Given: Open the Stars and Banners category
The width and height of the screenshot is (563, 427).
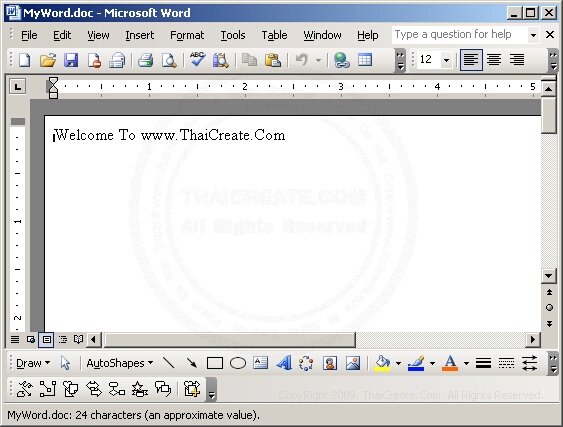Looking at the screenshot, I should 140,389.
